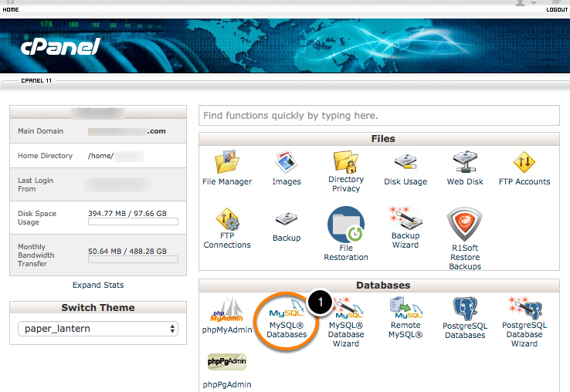570x392 pixels.
Task: Launch PostgreSQL Database Wizard icon
Action: (525, 309)
